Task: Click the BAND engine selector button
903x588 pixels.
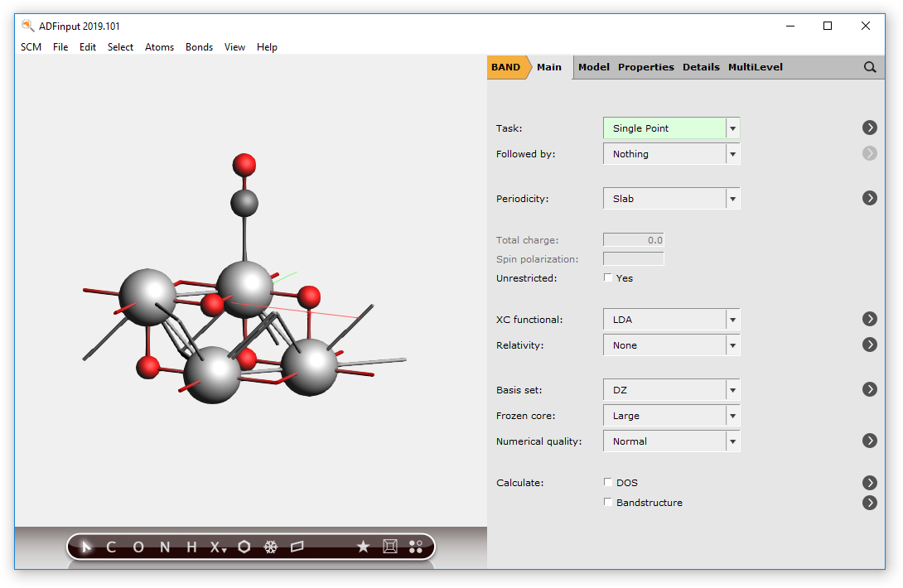Action: pos(507,67)
